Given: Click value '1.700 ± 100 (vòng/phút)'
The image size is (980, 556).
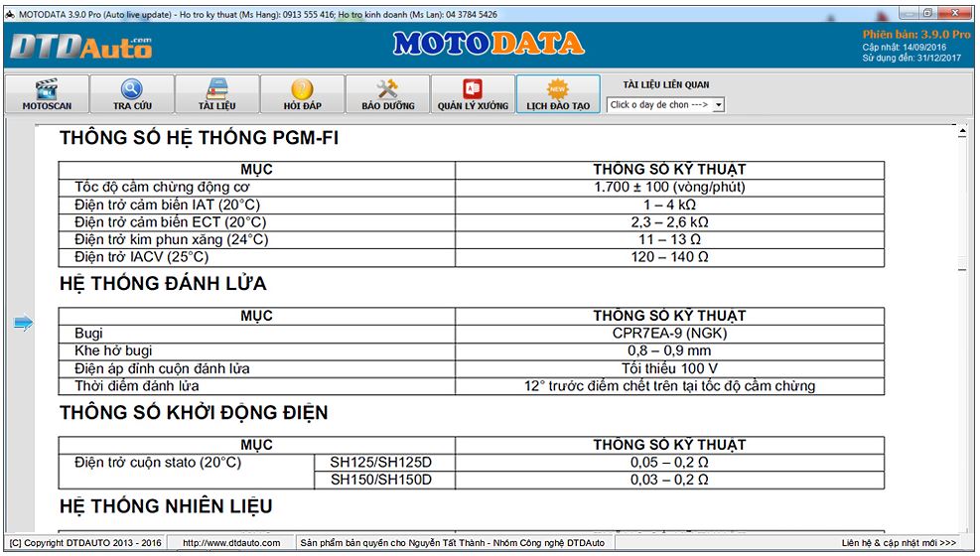Looking at the screenshot, I should point(669,187).
